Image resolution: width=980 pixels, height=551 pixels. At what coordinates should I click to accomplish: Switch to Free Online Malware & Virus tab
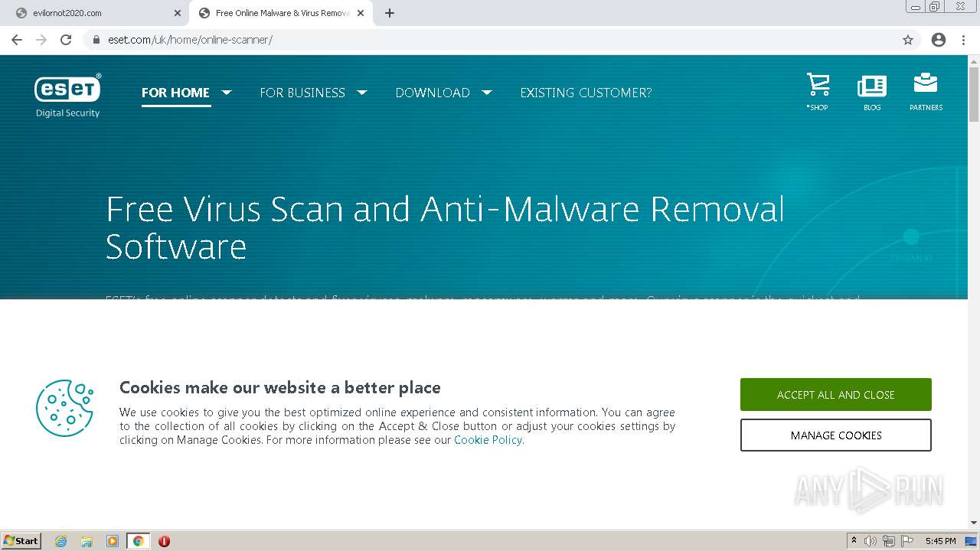[280, 13]
